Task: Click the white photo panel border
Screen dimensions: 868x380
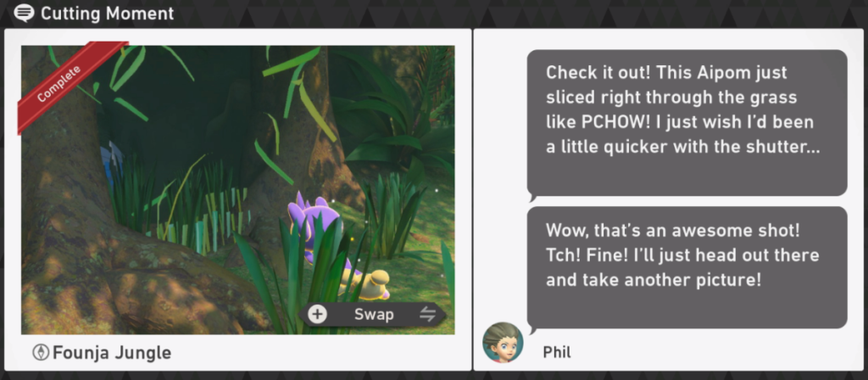Action: click(x=238, y=36)
